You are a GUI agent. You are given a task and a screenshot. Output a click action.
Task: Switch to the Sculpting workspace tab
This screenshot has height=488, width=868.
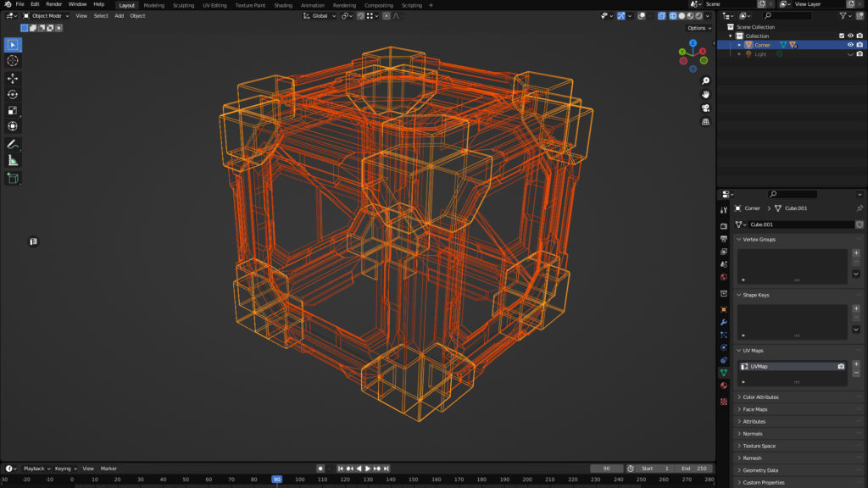pos(183,5)
